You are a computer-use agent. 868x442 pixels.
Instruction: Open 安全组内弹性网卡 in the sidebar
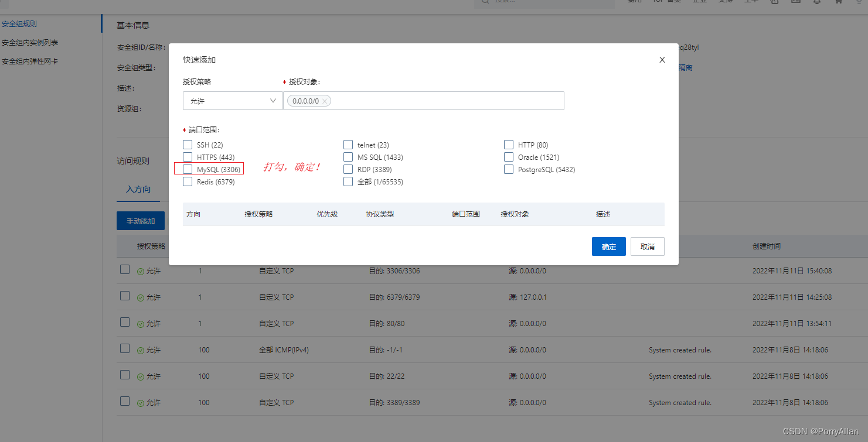click(30, 61)
